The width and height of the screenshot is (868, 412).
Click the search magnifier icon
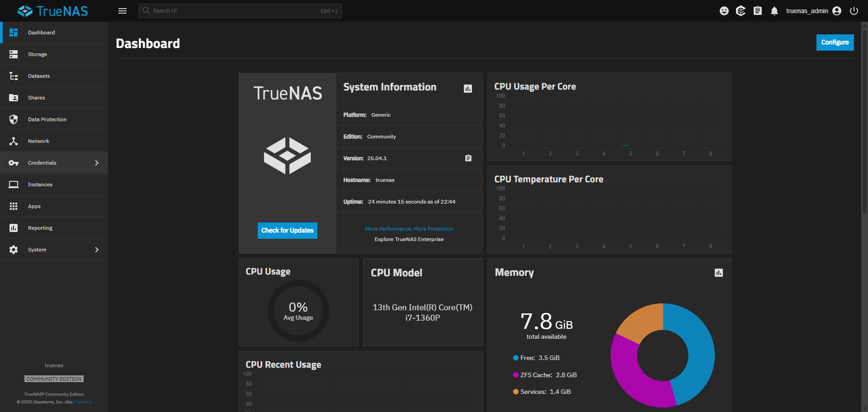click(146, 10)
